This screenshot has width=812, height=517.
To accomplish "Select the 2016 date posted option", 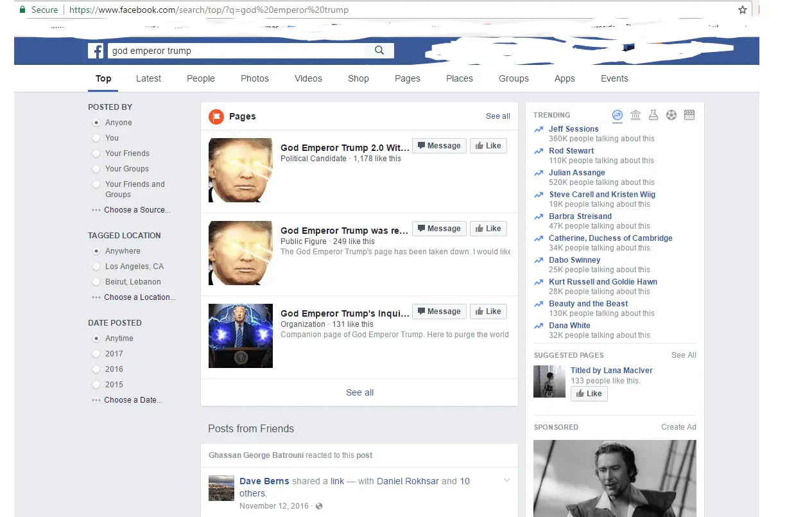I will 96,369.
